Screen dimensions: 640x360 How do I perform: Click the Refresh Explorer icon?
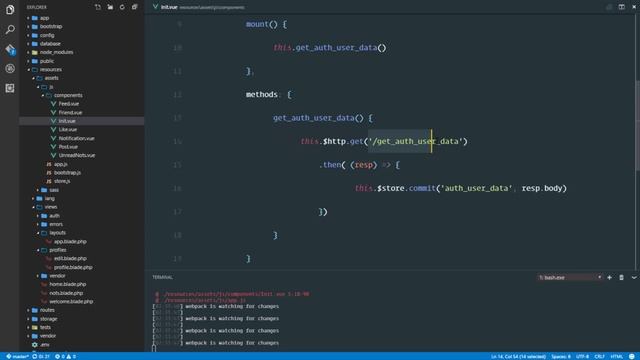(122, 7)
